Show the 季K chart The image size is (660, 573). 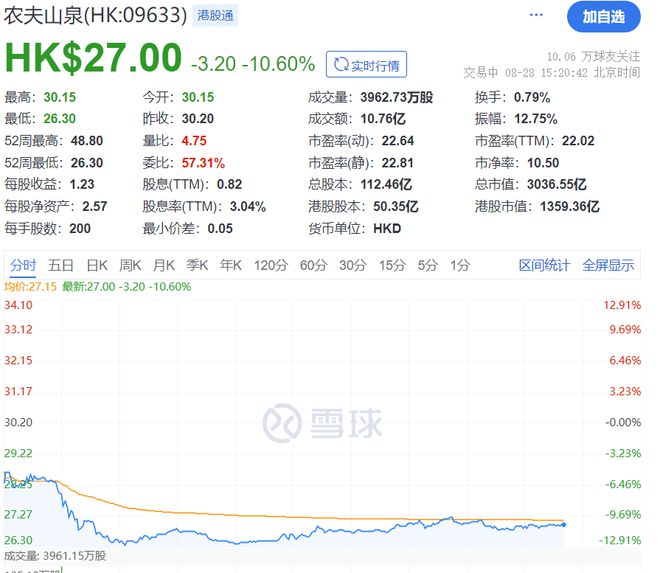point(199,265)
